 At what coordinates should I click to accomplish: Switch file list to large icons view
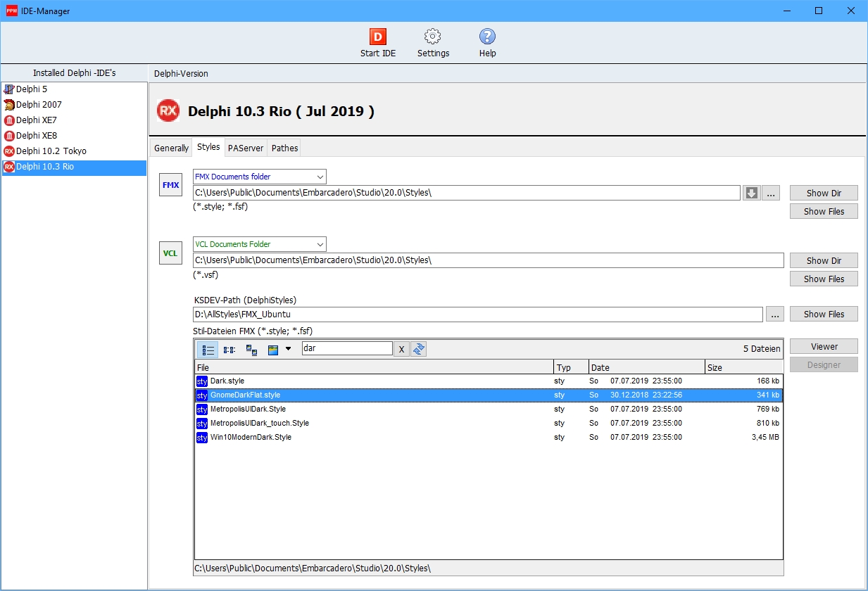pos(251,349)
